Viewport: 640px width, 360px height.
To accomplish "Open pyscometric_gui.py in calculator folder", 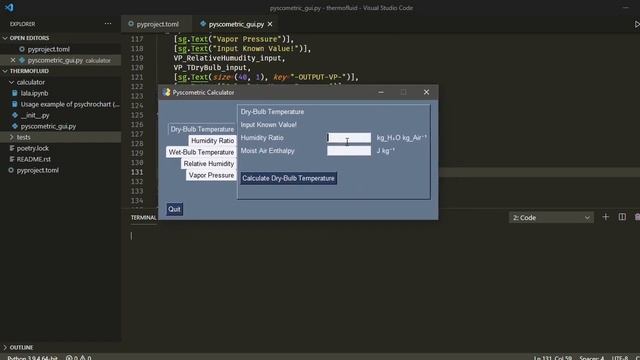I will pyautogui.click(x=48, y=126).
